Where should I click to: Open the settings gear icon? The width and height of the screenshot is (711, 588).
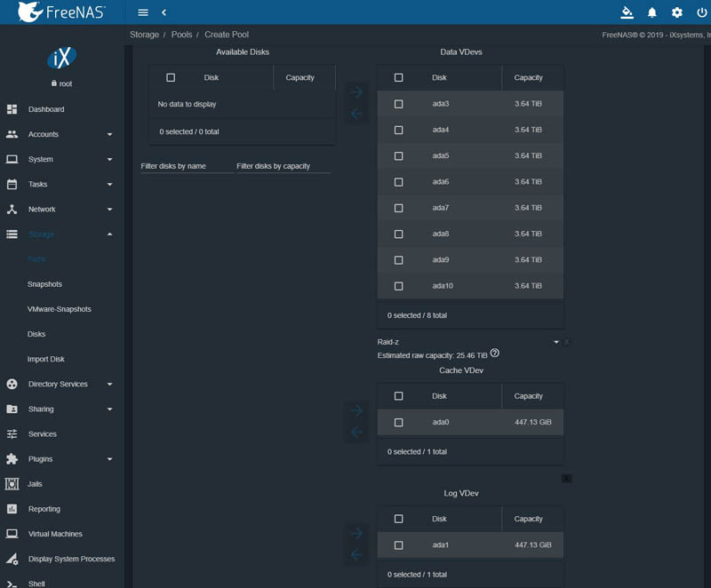tap(677, 12)
